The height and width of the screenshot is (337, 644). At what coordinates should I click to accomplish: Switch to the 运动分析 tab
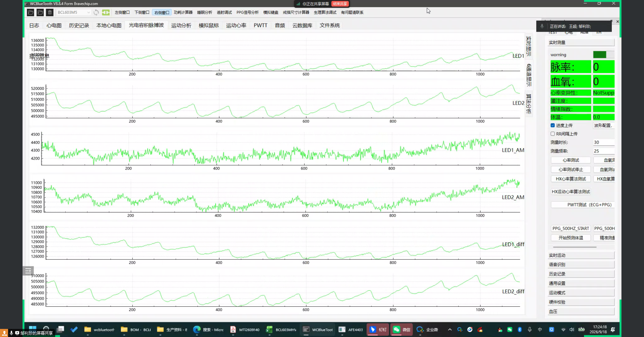click(181, 25)
